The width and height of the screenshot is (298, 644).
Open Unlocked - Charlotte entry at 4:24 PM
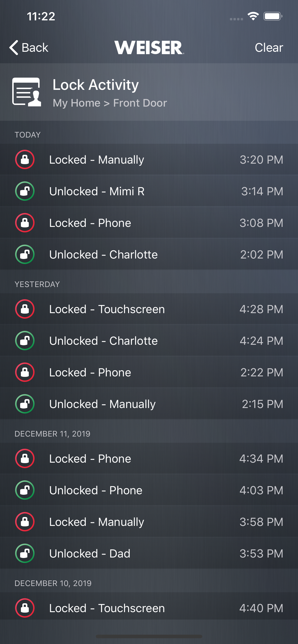149,341
